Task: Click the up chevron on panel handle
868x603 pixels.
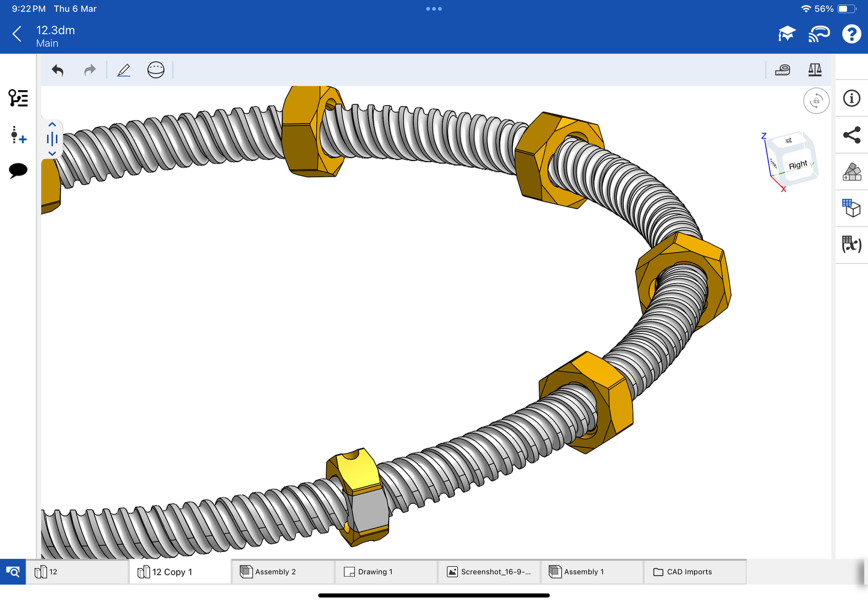Action: point(52,124)
